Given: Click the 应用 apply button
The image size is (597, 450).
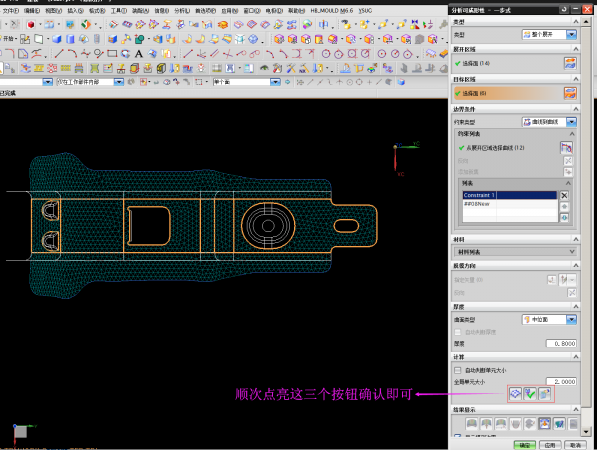Looking at the screenshot, I should coord(549,445).
